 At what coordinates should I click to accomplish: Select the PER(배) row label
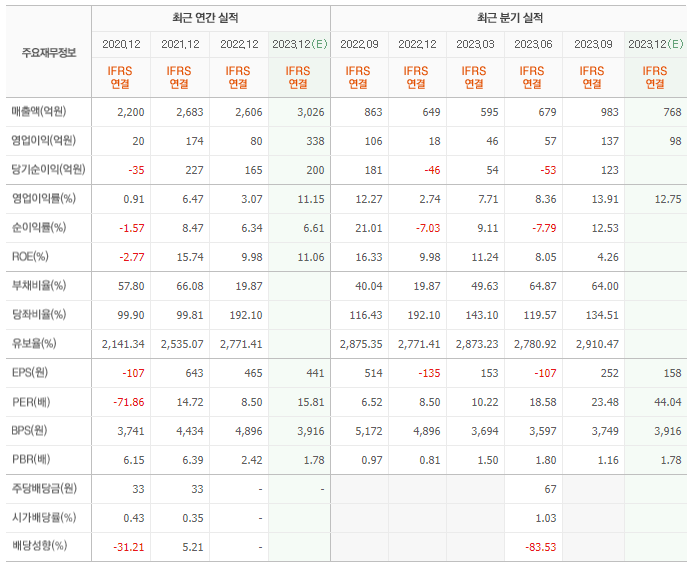click(31, 402)
